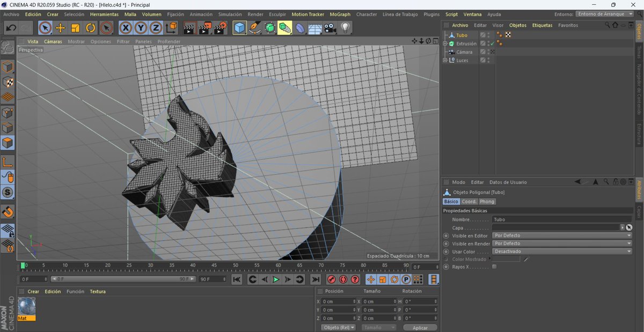This screenshot has height=332, width=644.
Task: Select Tubo object in object list
Action: click(x=462, y=35)
